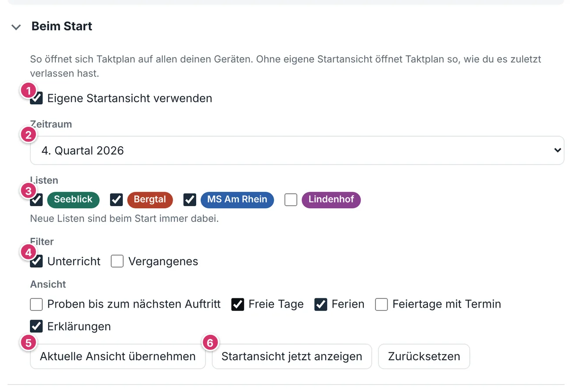
Task: Untick the Seeblick list checkbox
Action: point(37,200)
